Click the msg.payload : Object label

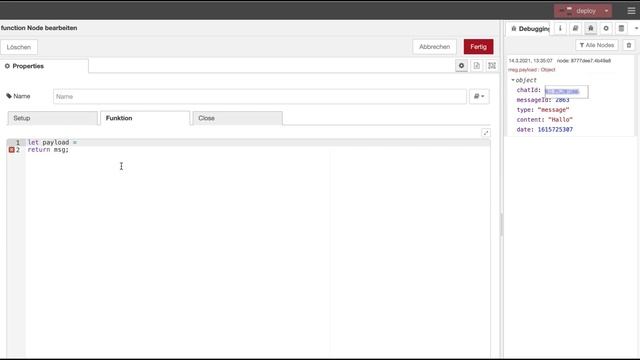point(531,70)
